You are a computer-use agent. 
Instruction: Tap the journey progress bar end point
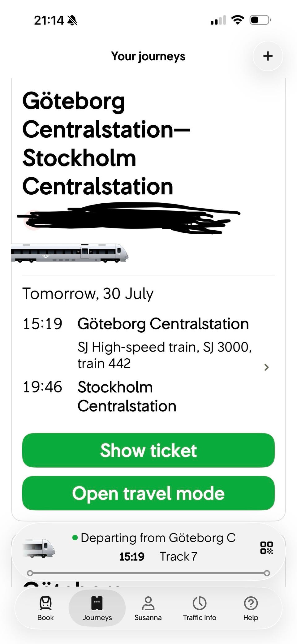[267, 573]
